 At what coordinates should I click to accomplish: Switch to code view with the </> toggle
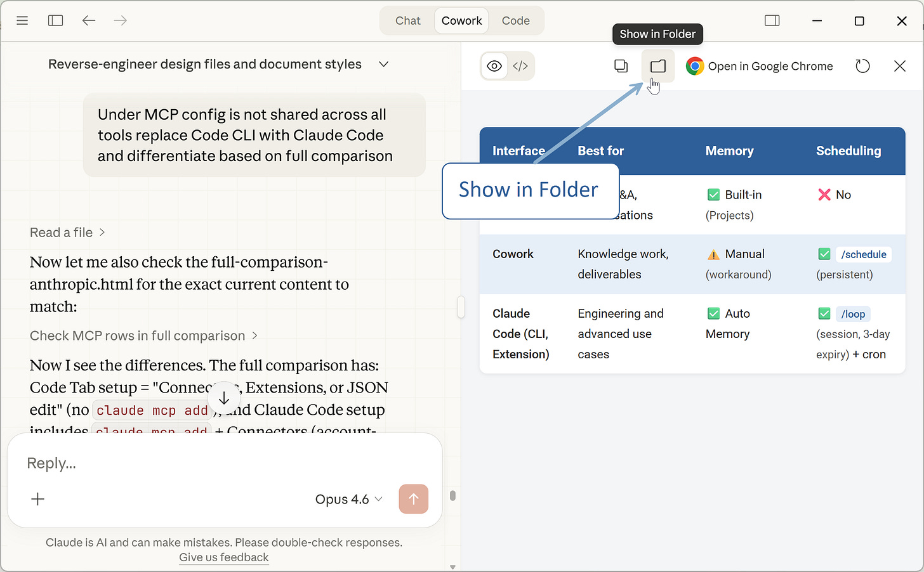click(x=520, y=65)
